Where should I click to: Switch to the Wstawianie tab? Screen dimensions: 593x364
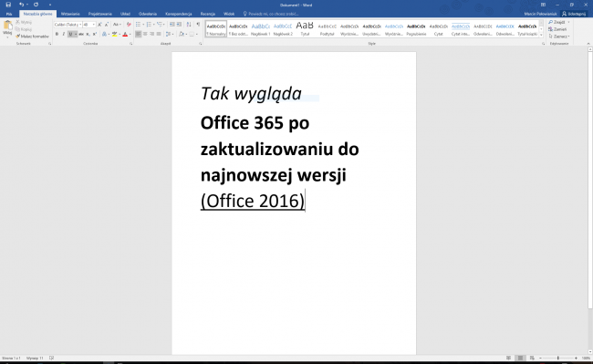[x=70, y=14]
